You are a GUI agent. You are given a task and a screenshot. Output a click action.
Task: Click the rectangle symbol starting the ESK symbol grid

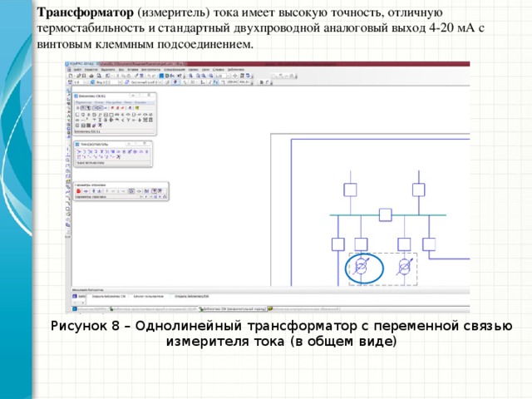tap(77, 115)
